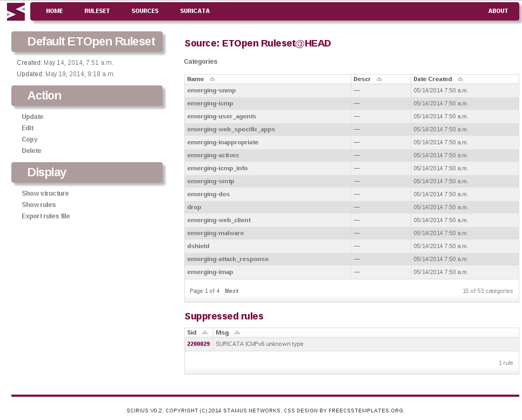
Task: Go to Next categories page
Action: (232, 291)
